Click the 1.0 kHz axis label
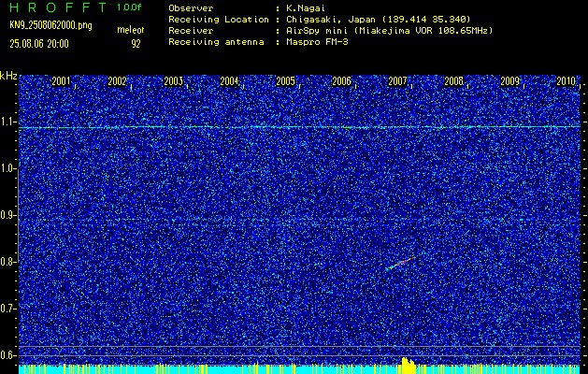This screenshot has height=374, width=588. click(7, 168)
